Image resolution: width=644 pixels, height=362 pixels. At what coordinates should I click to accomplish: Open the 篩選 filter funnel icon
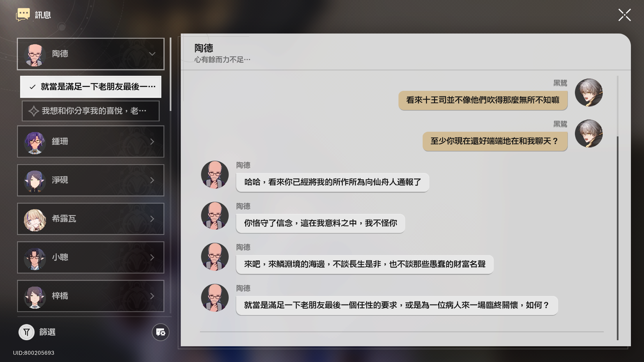pos(26,333)
